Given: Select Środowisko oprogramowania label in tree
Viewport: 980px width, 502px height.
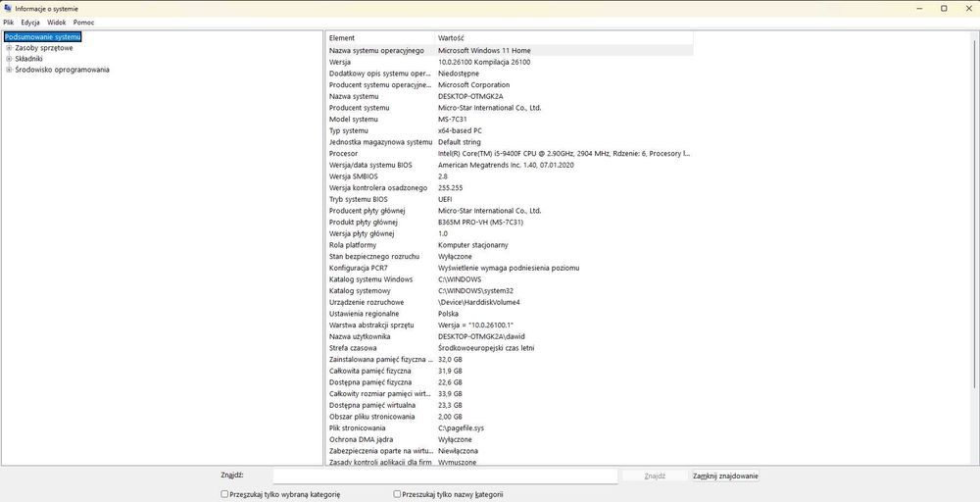Looking at the screenshot, I should (62, 70).
